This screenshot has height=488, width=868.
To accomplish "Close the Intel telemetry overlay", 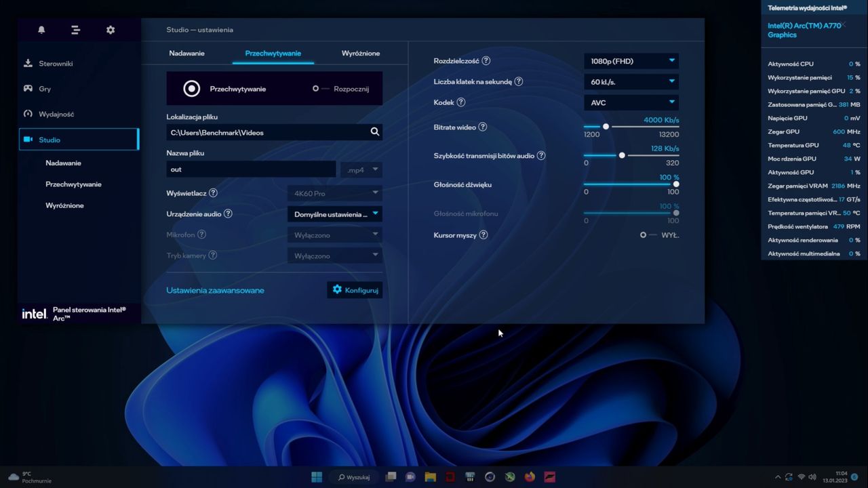I will pos(843,24).
